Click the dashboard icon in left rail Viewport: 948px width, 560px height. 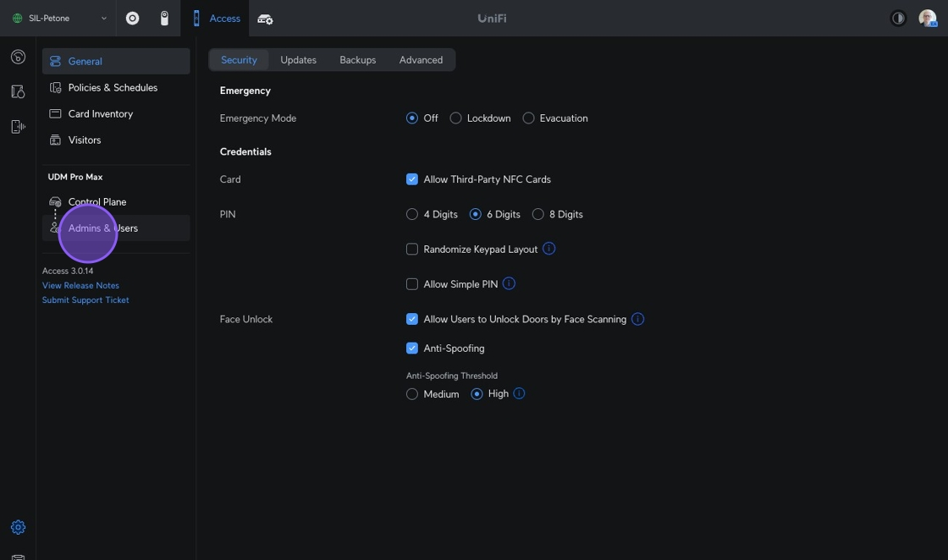tap(18, 58)
